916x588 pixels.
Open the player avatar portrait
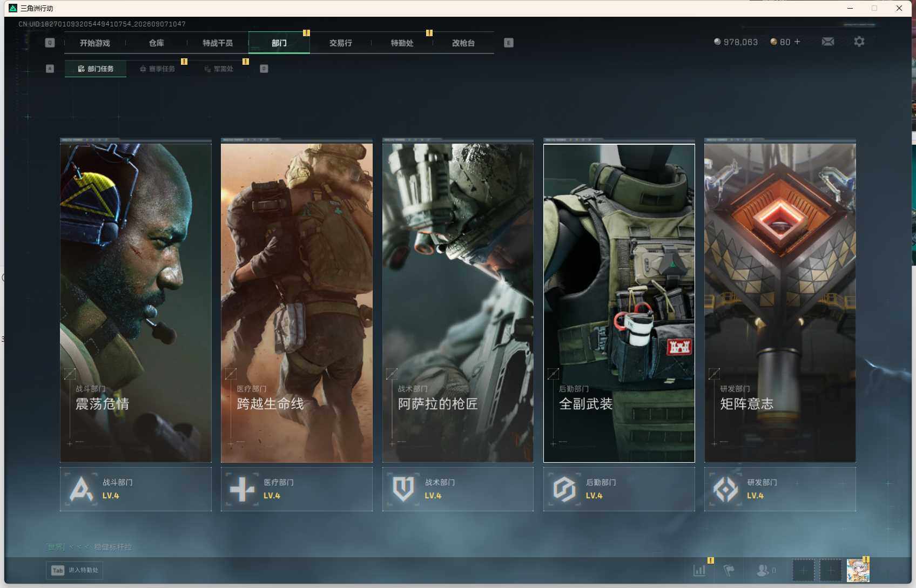[858, 571]
